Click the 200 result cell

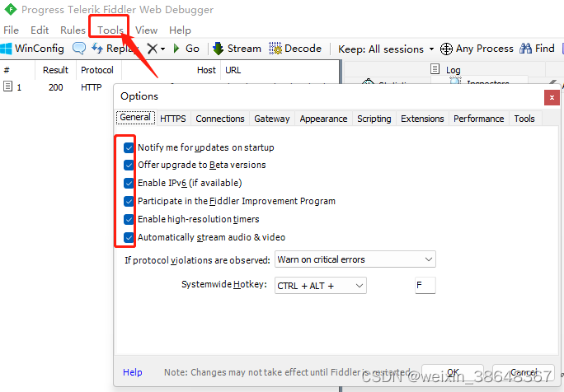coord(56,87)
